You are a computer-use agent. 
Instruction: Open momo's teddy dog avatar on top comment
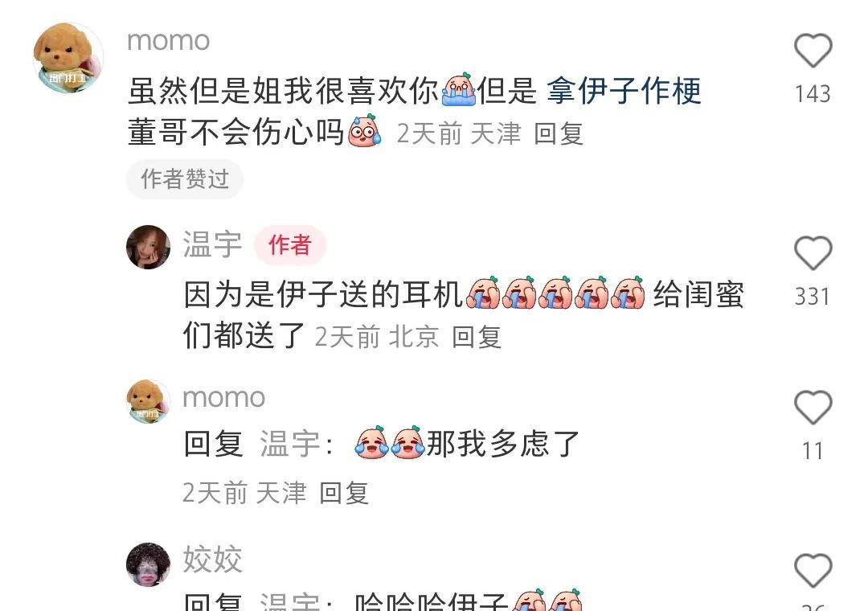pyautogui.click(x=68, y=58)
